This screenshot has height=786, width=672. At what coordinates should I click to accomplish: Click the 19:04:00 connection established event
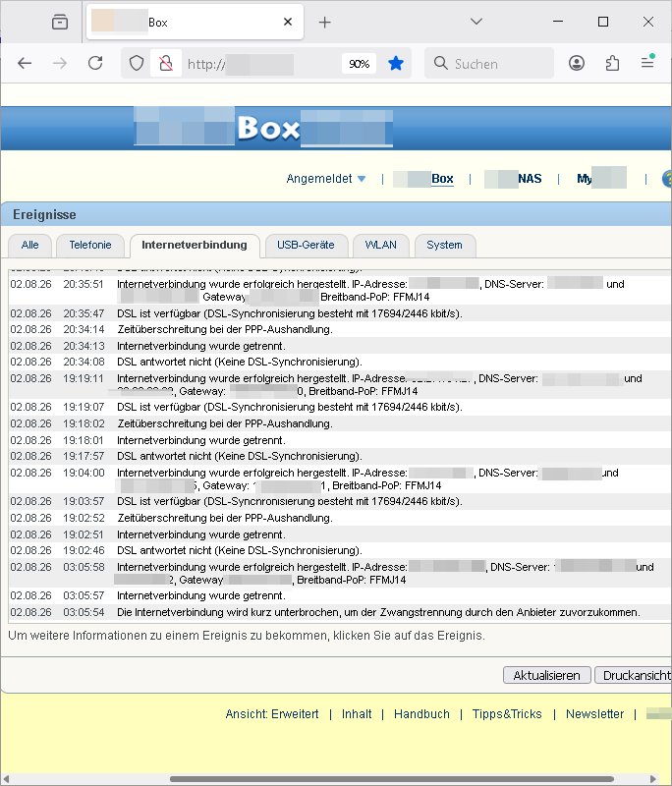click(x=339, y=478)
